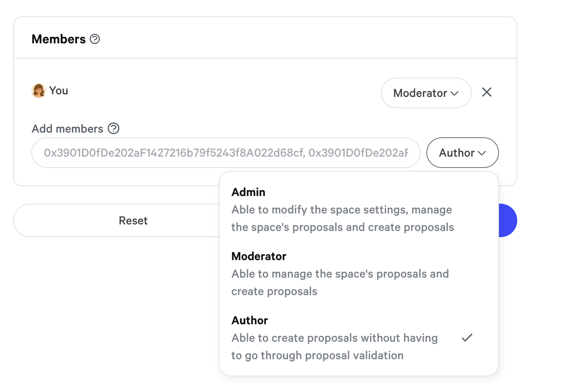Click the Author description about proposal validation

tap(334, 347)
